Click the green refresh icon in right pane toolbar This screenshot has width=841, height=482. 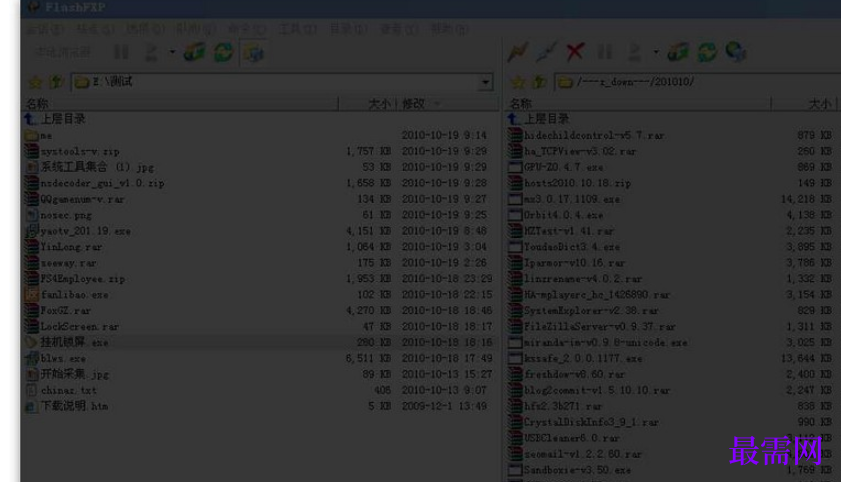707,52
